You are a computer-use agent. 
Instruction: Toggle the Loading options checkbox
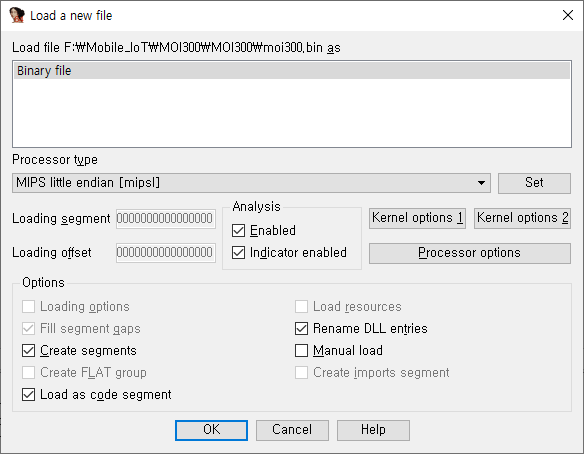point(28,307)
